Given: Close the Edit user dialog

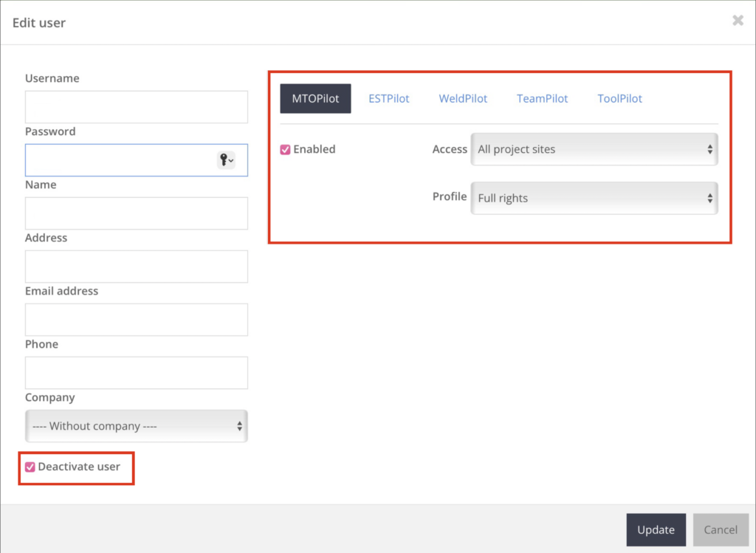Looking at the screenshot, I should tap(738, 21).
